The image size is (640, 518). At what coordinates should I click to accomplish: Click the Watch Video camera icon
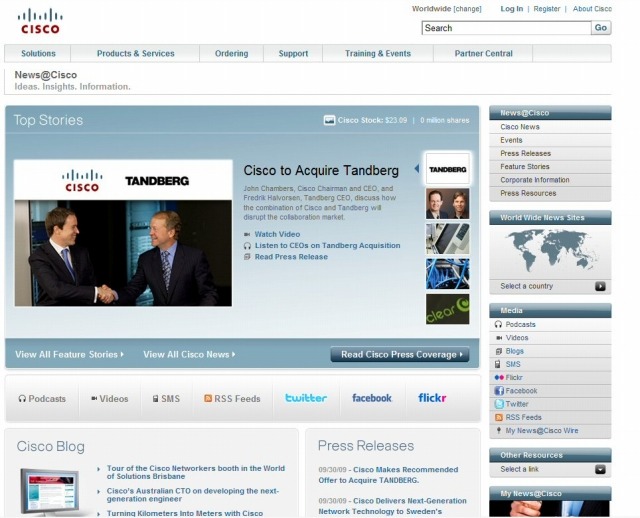coord(247,234)
